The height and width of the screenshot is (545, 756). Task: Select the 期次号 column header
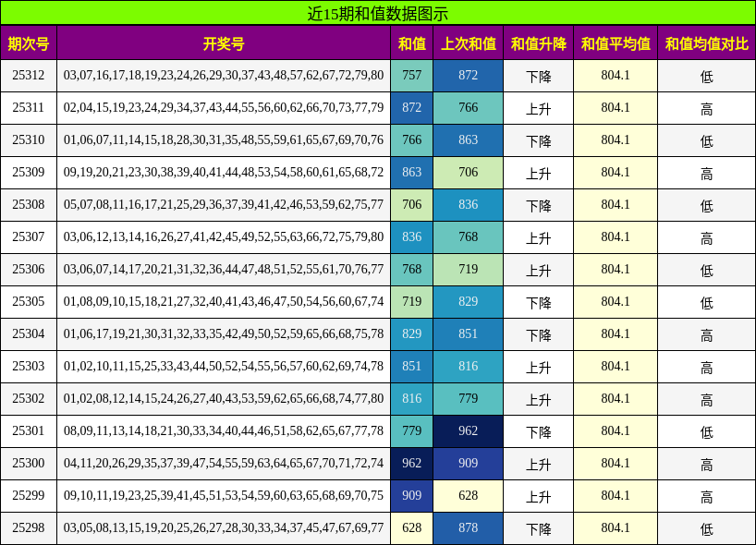(x=30, y=42)
